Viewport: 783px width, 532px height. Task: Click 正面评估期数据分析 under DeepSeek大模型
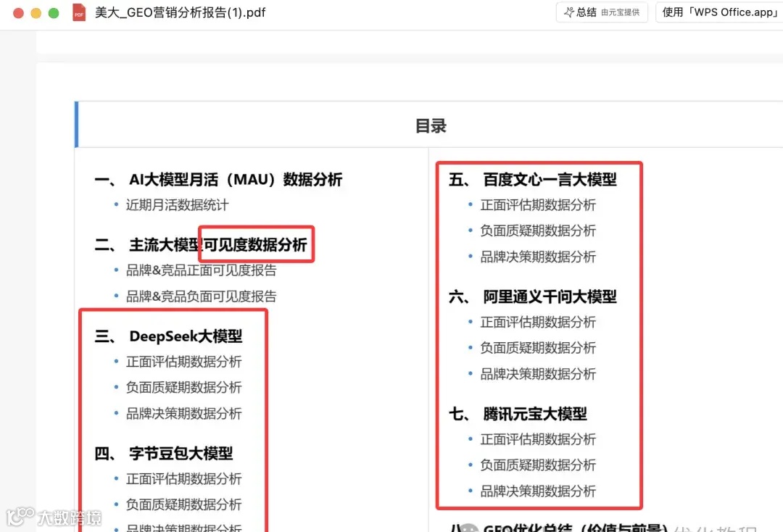tap(183, 362)
